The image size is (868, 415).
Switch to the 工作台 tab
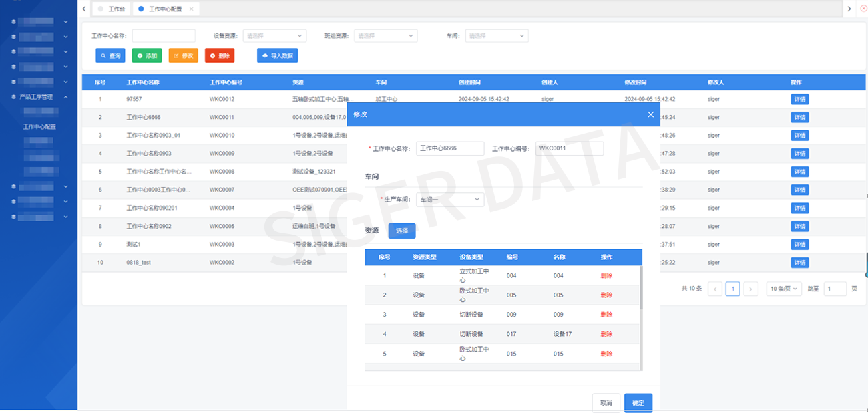[112, 9]
